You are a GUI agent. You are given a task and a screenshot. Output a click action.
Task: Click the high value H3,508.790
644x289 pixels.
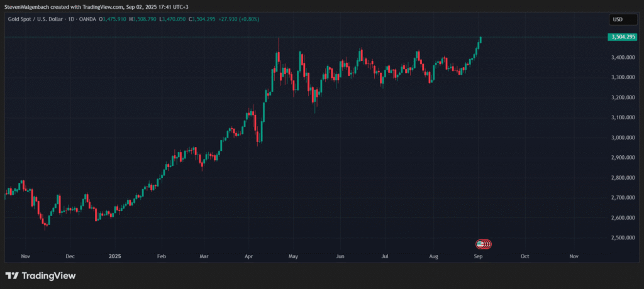(x=143, y=19)
